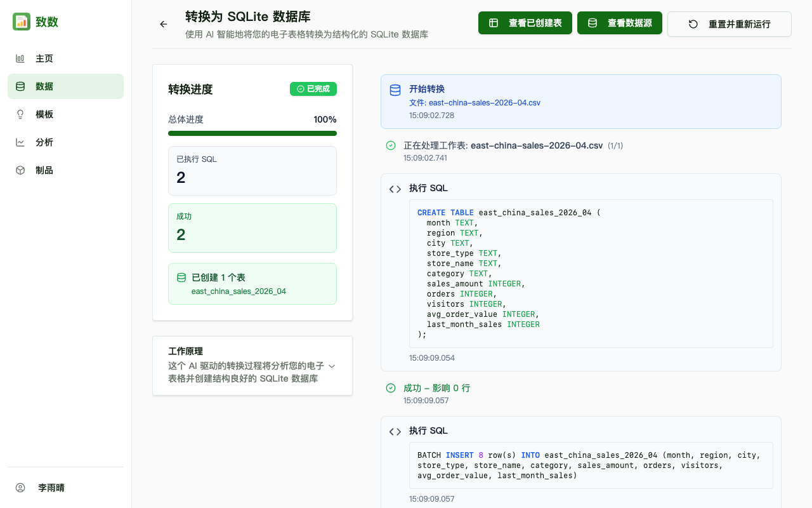Click the bar chart icon beside 主页

tap(20, 58)
